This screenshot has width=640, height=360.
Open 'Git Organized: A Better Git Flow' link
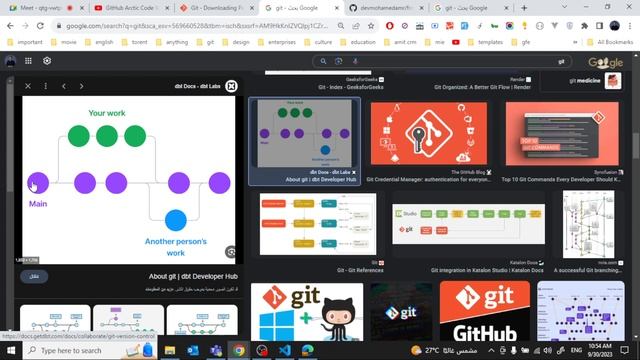point(482,87)
